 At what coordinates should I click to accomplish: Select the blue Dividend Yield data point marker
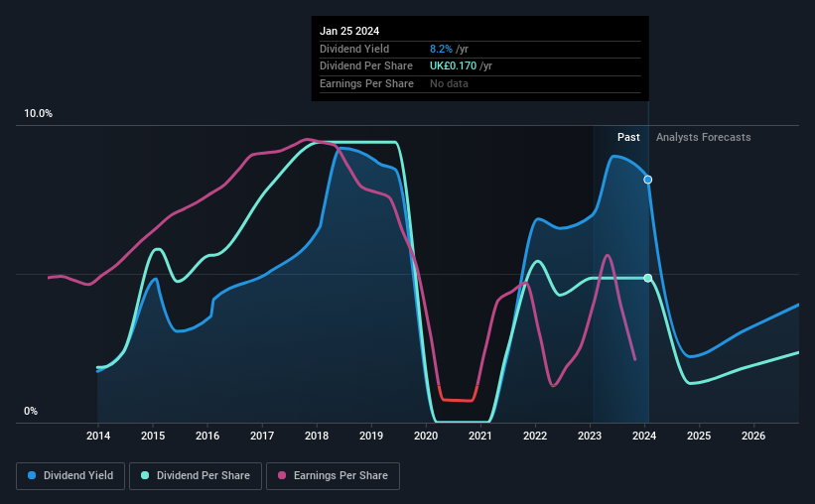[647, 180]
